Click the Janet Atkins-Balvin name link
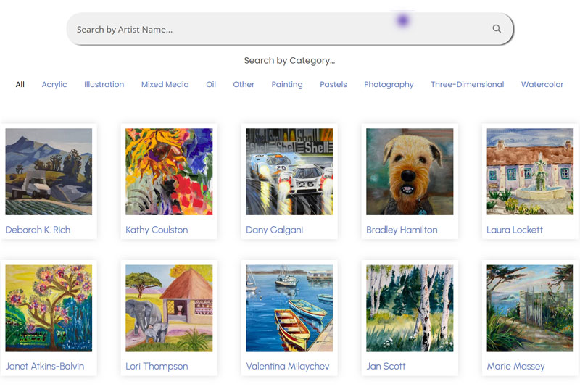This screenshot has height=392, width=580. click(x=45, y=366)
